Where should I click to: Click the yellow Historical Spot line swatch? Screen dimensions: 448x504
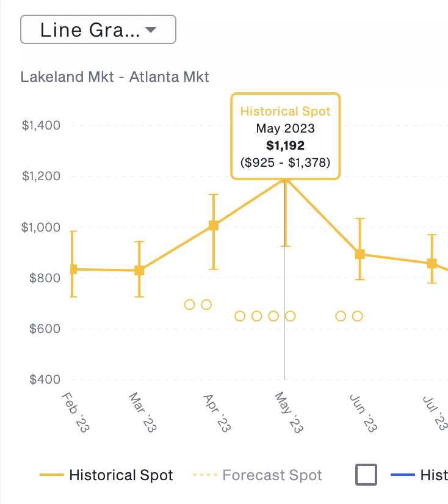point(51,475)
